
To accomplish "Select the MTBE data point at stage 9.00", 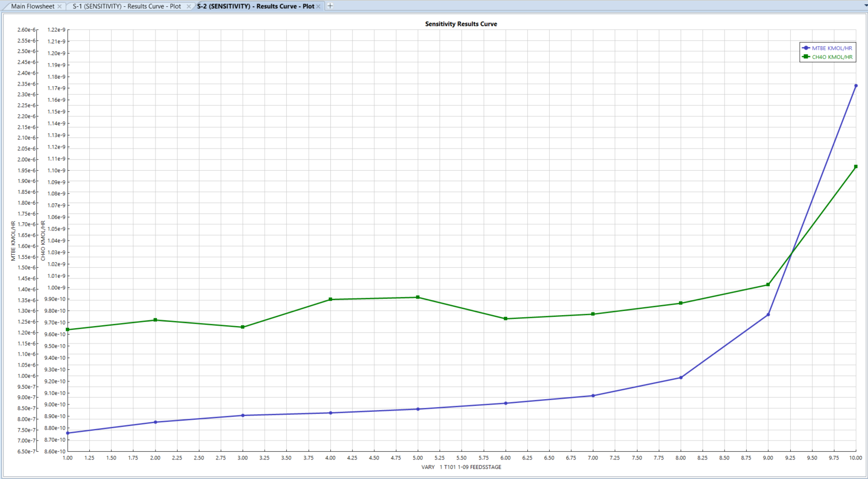I will coord(768,315).
